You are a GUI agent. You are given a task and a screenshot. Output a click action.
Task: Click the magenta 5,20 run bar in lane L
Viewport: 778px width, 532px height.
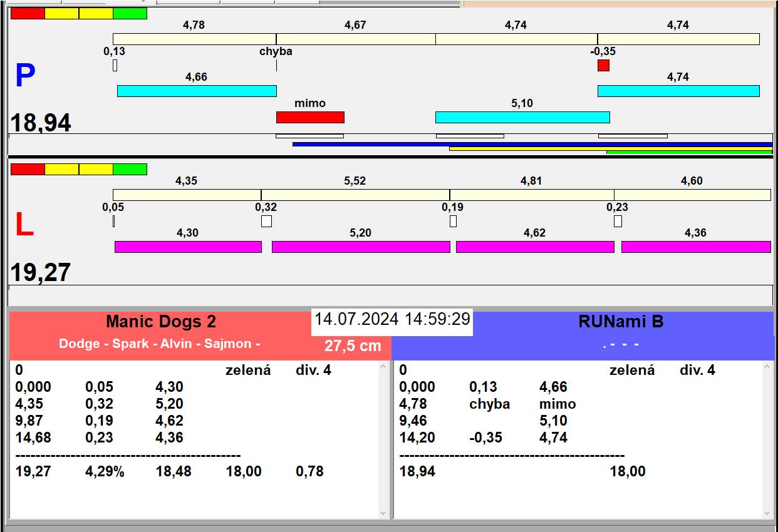point(361,247)
